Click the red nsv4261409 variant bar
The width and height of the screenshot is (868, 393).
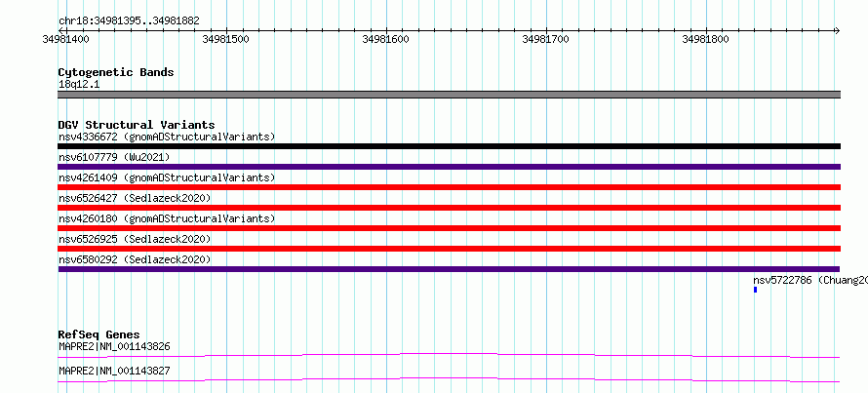(x=449, y=187)
